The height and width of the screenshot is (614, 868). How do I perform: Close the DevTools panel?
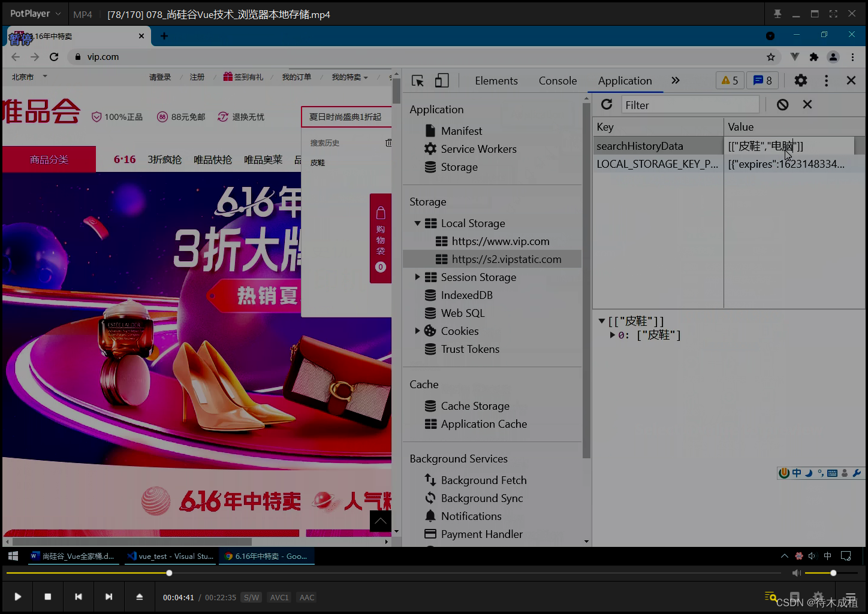point(851,80)
